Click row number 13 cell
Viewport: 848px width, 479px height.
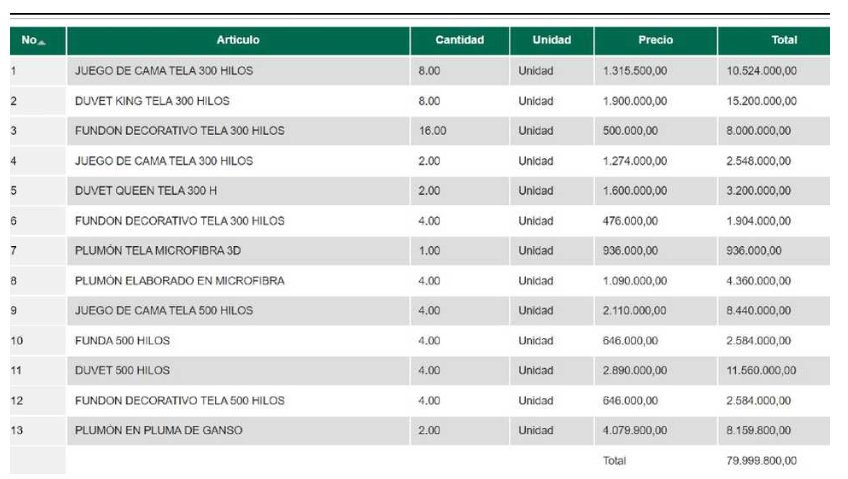38,431
